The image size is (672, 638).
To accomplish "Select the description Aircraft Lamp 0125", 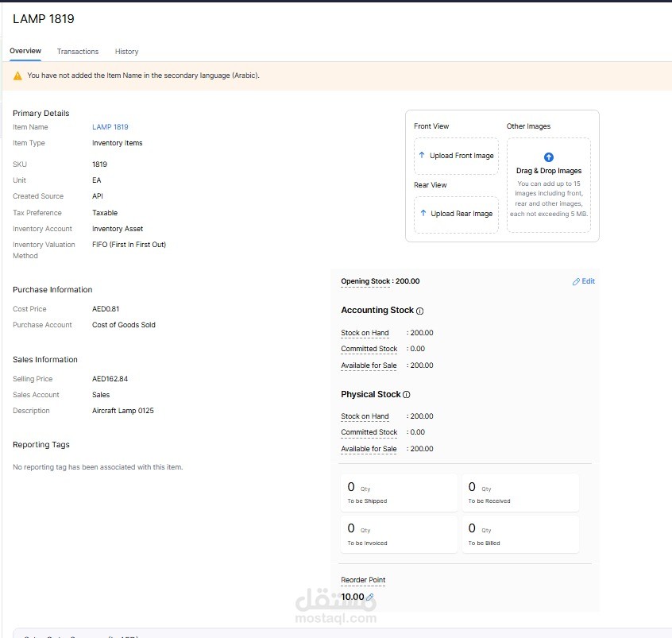I will [122, 410].
